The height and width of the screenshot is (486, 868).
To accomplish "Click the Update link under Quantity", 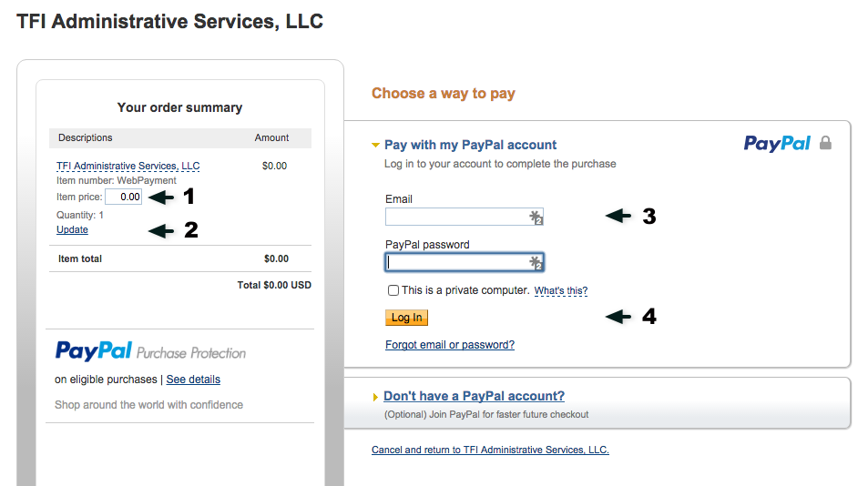I will click(x=72, y=229).
